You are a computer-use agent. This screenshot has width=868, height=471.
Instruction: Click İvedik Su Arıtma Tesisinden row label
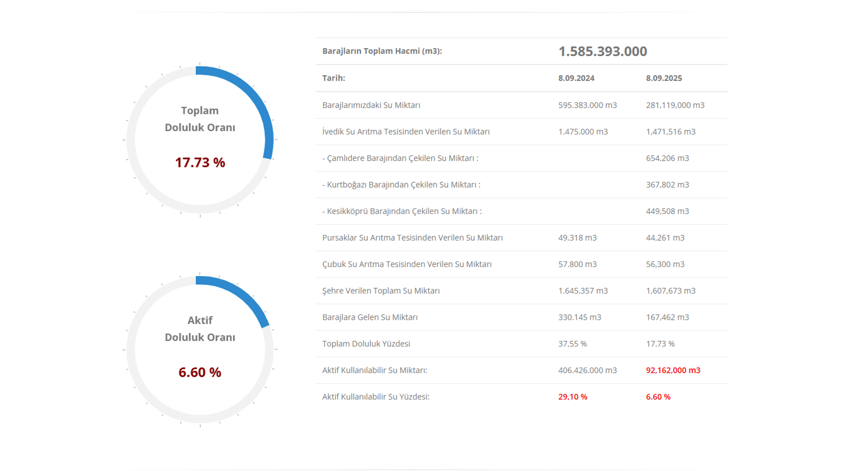pyautogui.click(x=406, y=132)
